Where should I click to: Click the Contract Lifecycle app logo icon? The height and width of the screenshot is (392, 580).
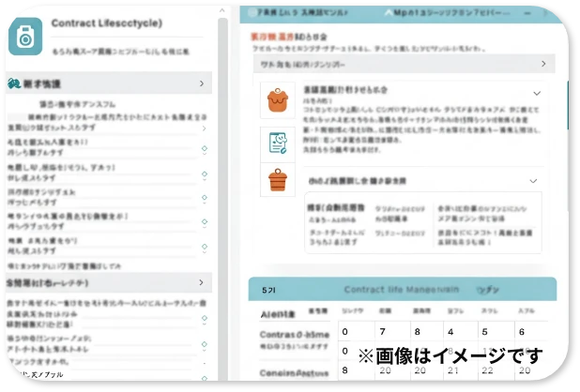click(x=24, y=37)
